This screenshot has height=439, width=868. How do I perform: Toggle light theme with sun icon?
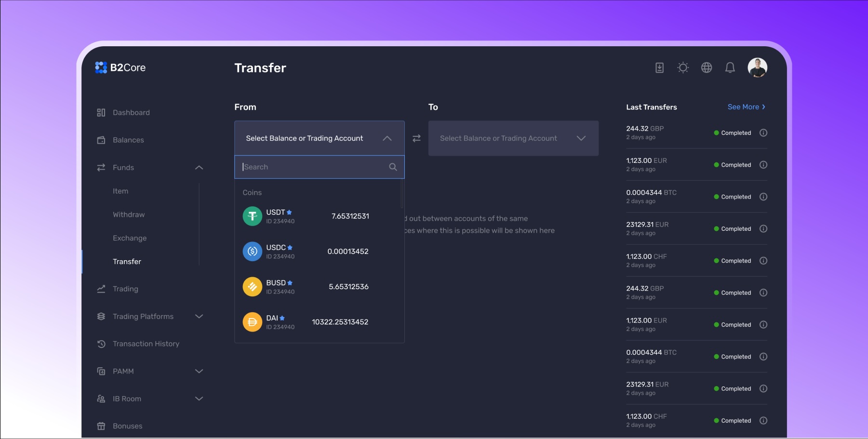coord(683,68)
